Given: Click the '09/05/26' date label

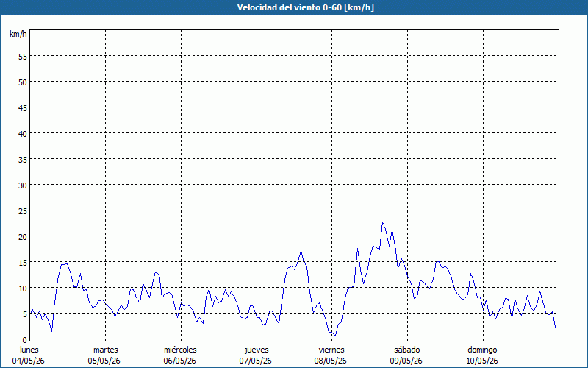Looking at the screenshot, I should [406, 361].
